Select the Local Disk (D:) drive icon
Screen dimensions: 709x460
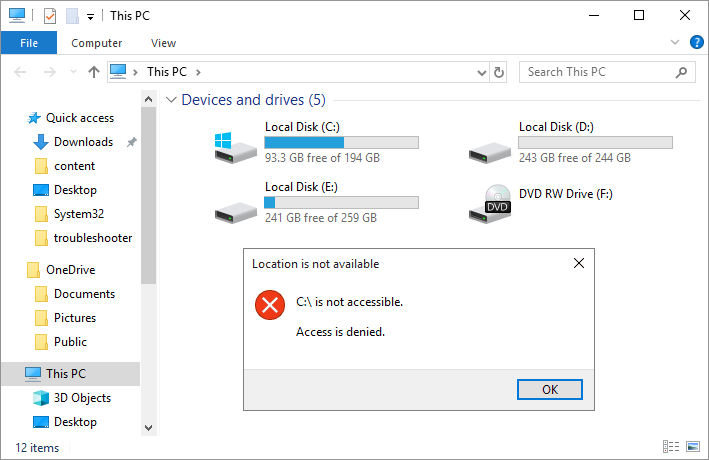(490, 147)
